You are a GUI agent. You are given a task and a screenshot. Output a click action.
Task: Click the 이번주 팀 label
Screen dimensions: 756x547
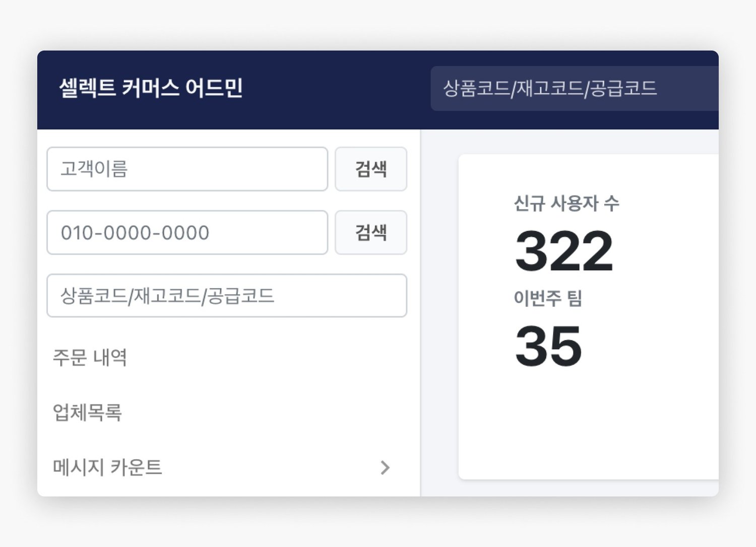point(548,298)
